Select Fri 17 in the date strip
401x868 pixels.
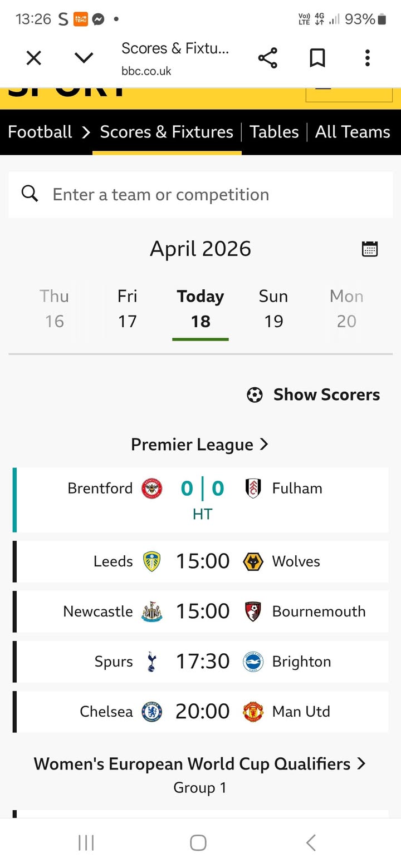click(x=127, y=309)
